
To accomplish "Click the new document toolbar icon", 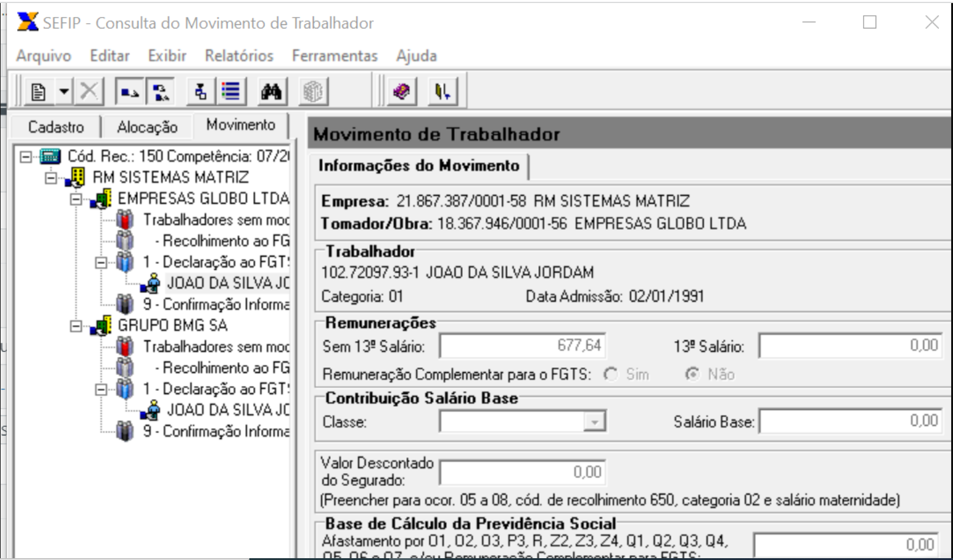I will pyautogui.click(x=40, y=92).
